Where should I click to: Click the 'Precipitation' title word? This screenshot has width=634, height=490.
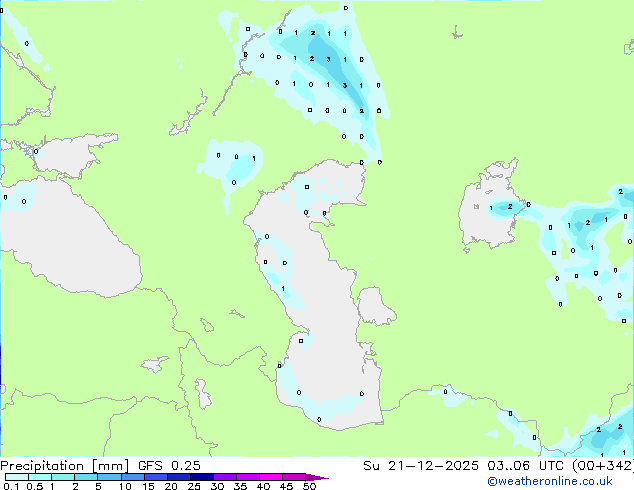(x=42, y=466)
